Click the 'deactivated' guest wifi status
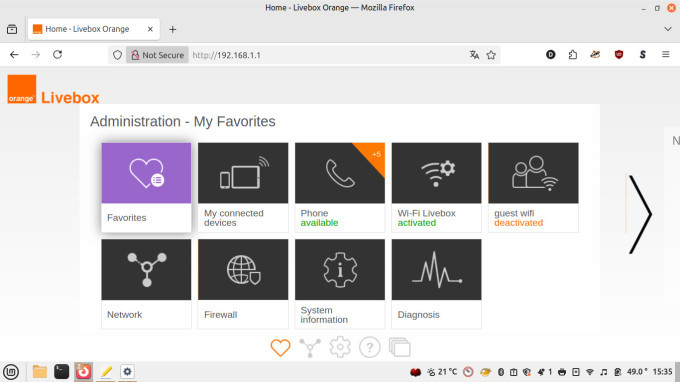 (519, 223)
